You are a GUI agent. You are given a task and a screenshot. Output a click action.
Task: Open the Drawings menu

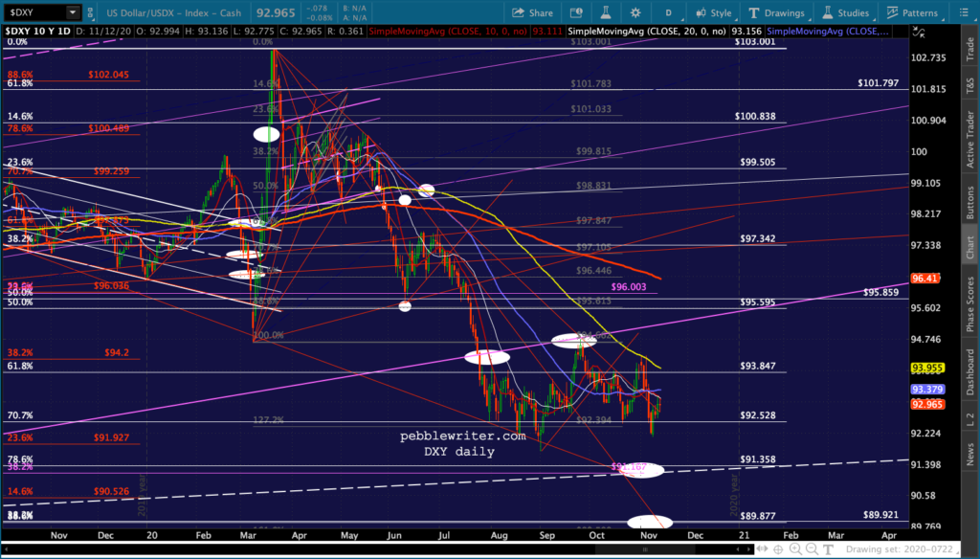click(x=776, y=12)
